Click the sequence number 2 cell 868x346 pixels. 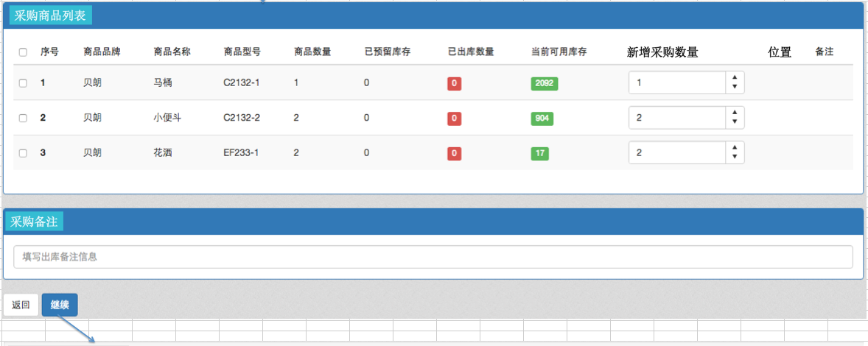43,118
